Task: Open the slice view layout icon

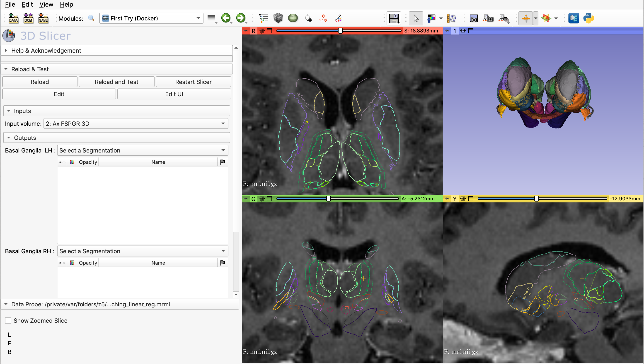Action: click(394, 18)
